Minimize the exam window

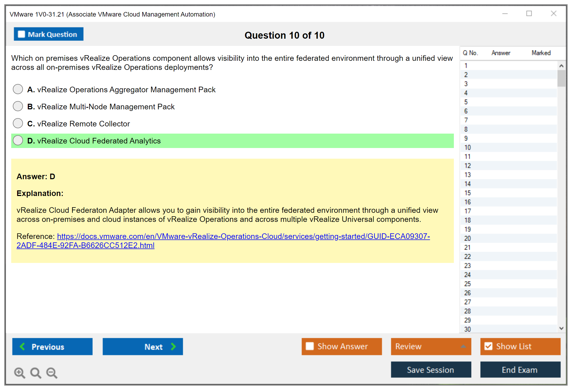tap(505, 14)
